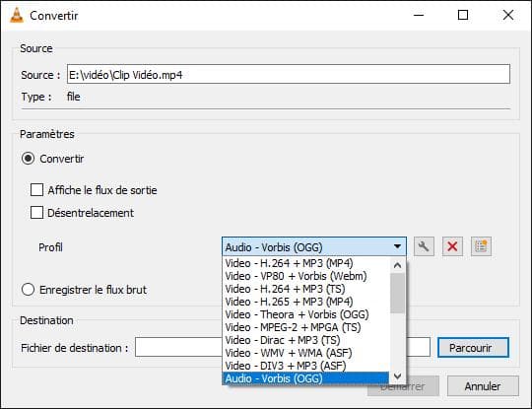Viewport: 532px width, 409px height.
Task: Toggle Désentrelacement checkbox
Action: [36, 213]
